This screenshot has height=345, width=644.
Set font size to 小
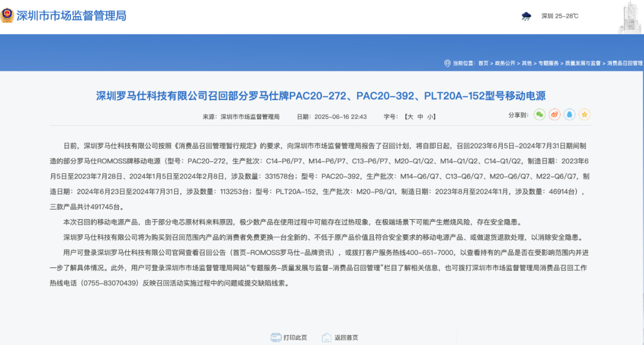click(429, 117)
